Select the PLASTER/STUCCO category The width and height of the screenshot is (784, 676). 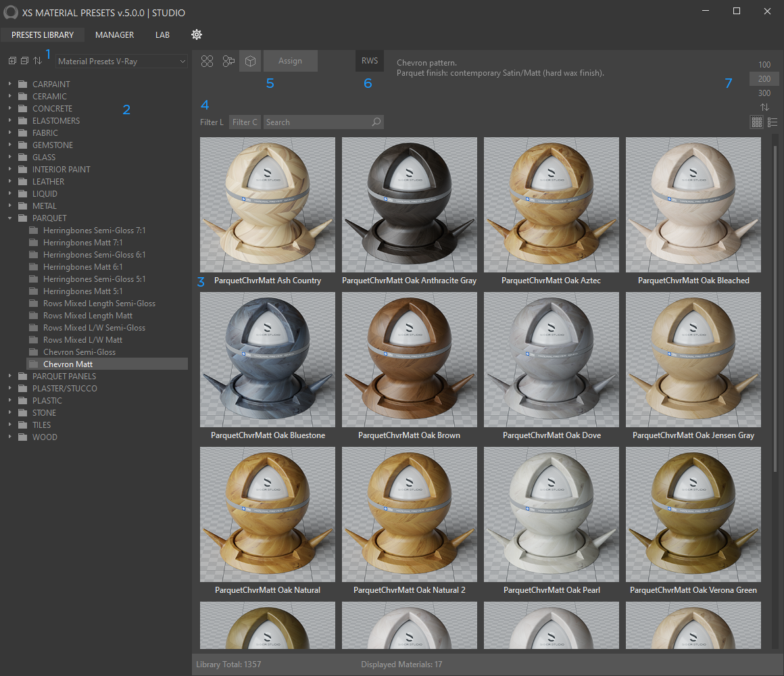(65, 389)
